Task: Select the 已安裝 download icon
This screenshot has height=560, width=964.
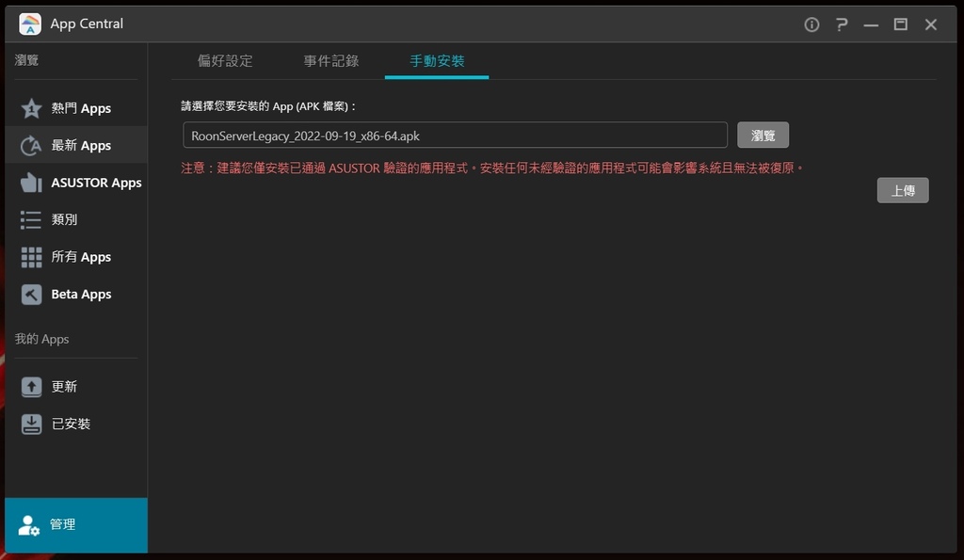Action: point(31,424)
